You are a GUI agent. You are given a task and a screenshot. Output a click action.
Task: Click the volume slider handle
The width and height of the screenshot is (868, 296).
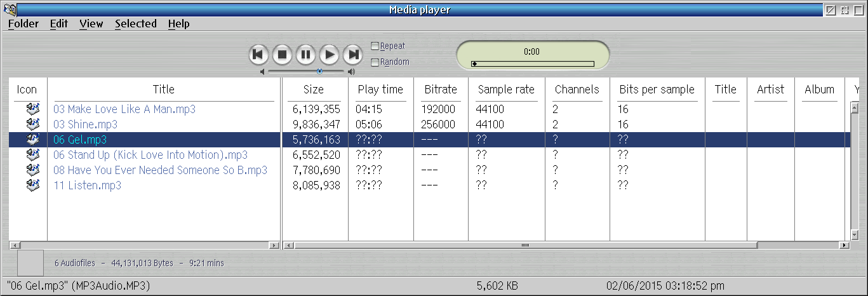point(319,71)
